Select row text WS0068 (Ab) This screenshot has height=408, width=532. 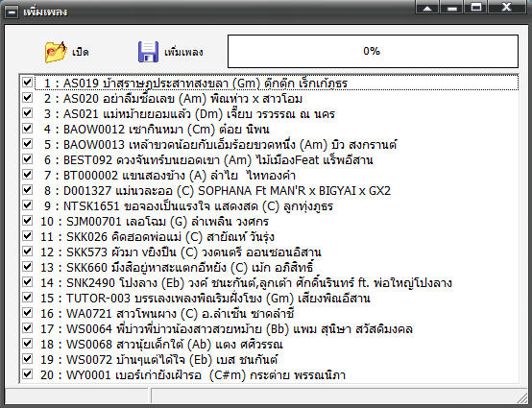[161, 345]
